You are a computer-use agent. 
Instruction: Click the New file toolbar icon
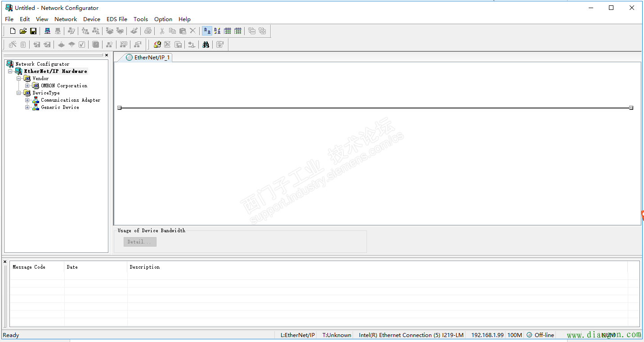pos(13,31)
